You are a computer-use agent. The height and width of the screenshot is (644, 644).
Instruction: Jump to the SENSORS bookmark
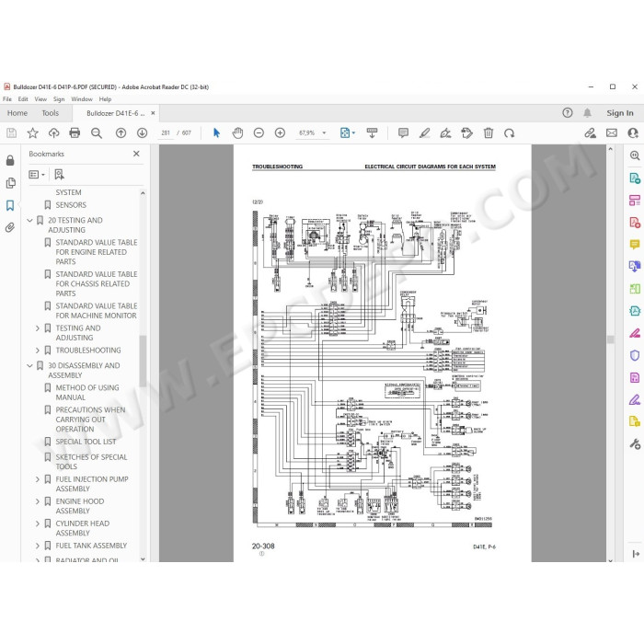(71, 205)
